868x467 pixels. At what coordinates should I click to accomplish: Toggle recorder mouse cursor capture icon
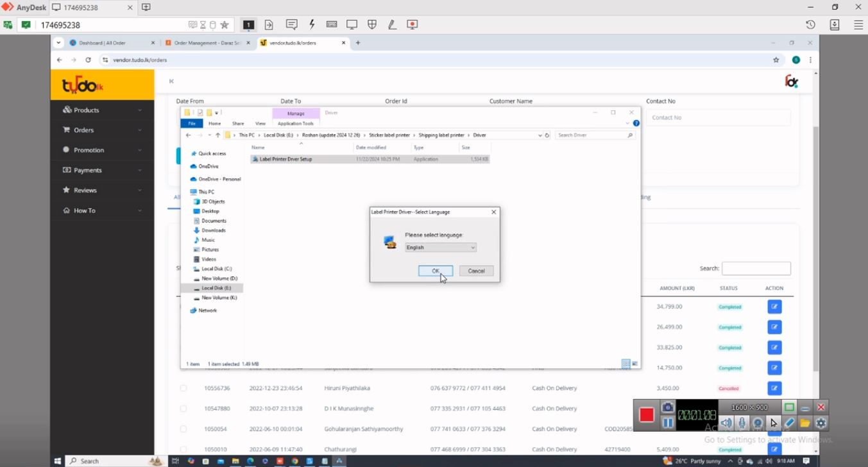pos(774,423)
